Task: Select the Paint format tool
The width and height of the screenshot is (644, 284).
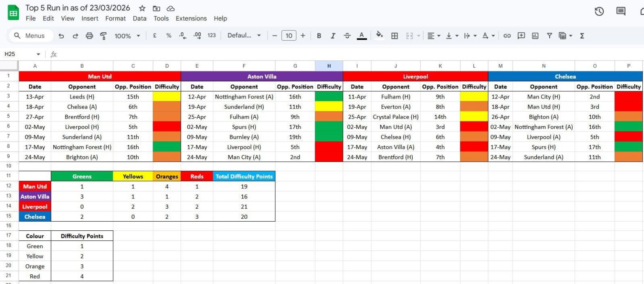Action: 103,36
